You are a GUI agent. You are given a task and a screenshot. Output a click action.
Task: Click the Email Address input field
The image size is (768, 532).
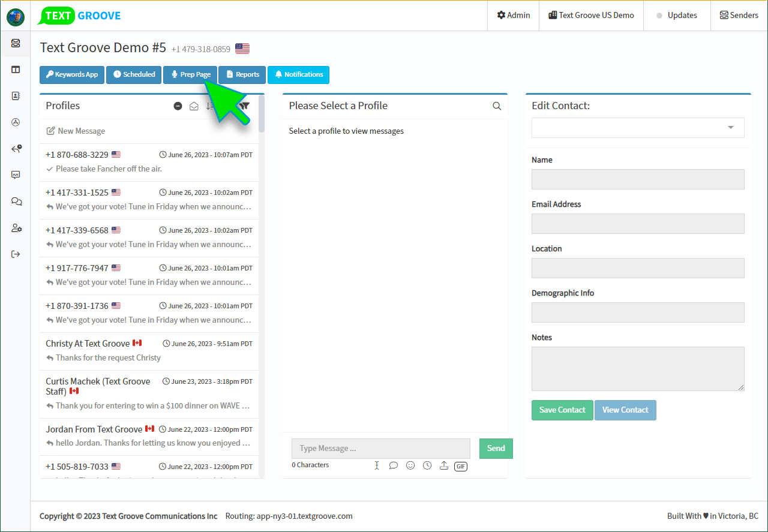click(x=638, y=224)
